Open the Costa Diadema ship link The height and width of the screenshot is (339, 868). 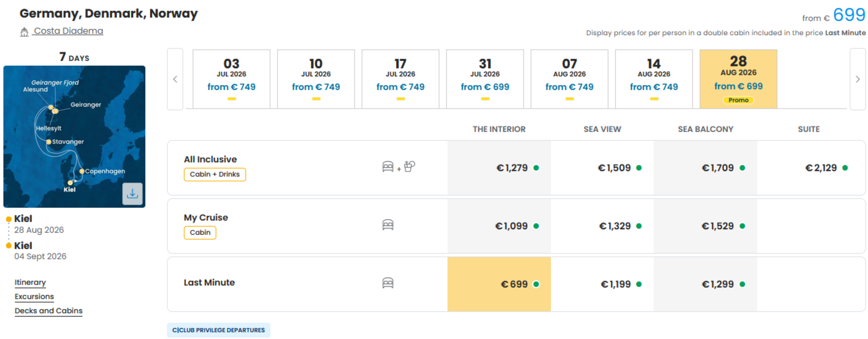click(69, 31)
